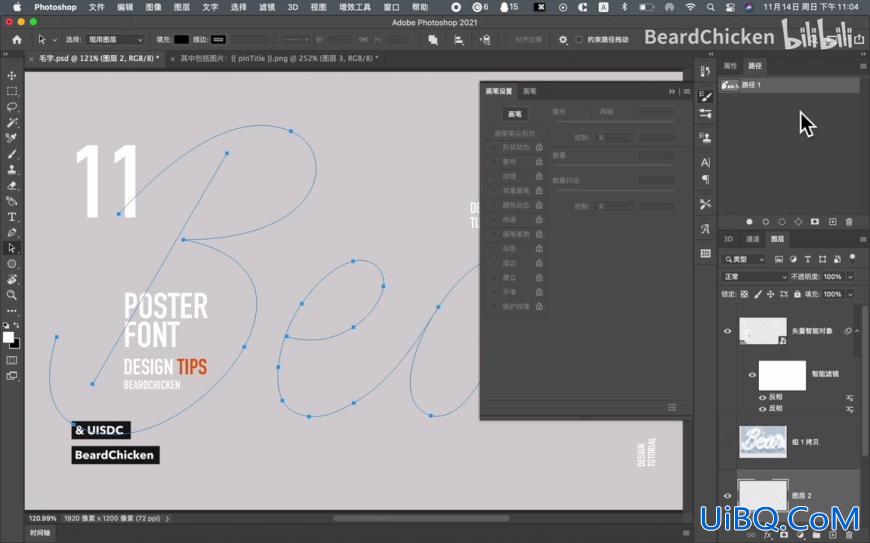
Task: Open the 填充 black color swatch
Action: click(x=181, y=40)
